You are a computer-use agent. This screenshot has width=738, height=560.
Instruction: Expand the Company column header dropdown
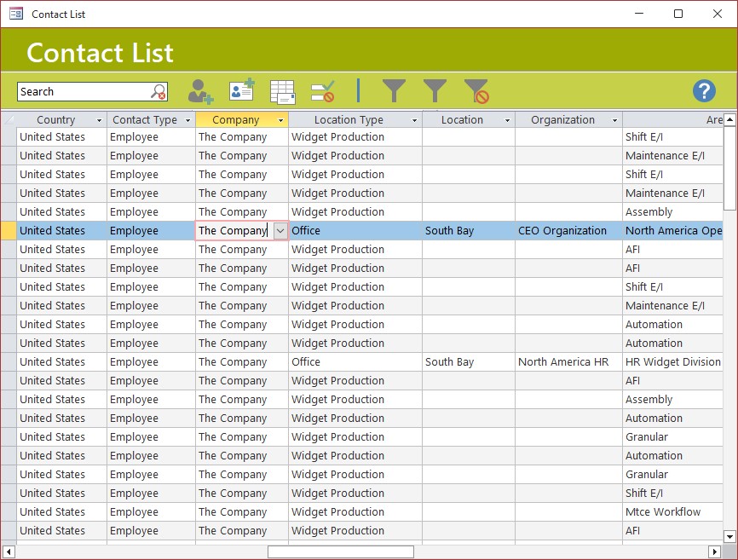pos(280,120)
